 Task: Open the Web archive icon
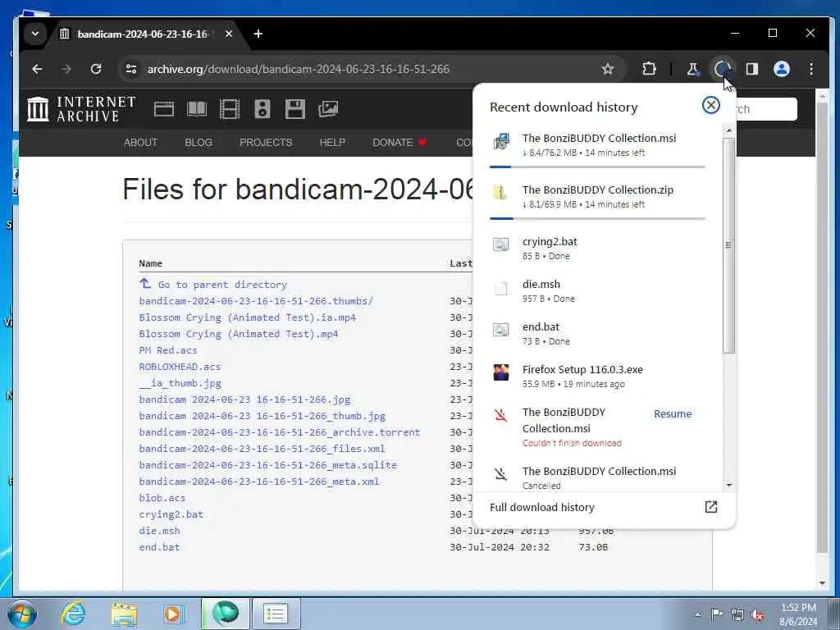pos(164,109)
